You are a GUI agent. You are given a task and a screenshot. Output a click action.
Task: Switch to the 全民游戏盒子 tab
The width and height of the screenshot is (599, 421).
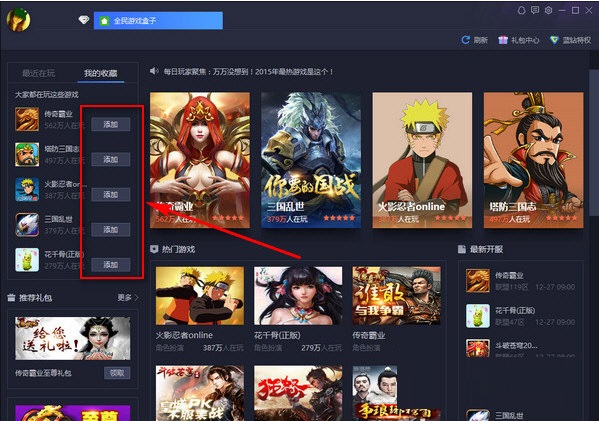click(x=158, y=21)
